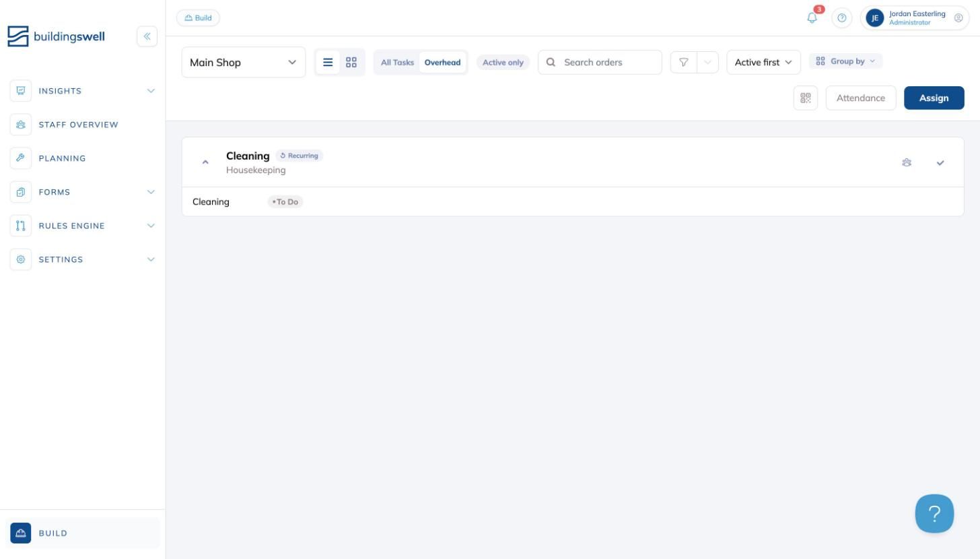Open the QR code scanner button
The height and width of the screenshot is (559, 980).
806,98
